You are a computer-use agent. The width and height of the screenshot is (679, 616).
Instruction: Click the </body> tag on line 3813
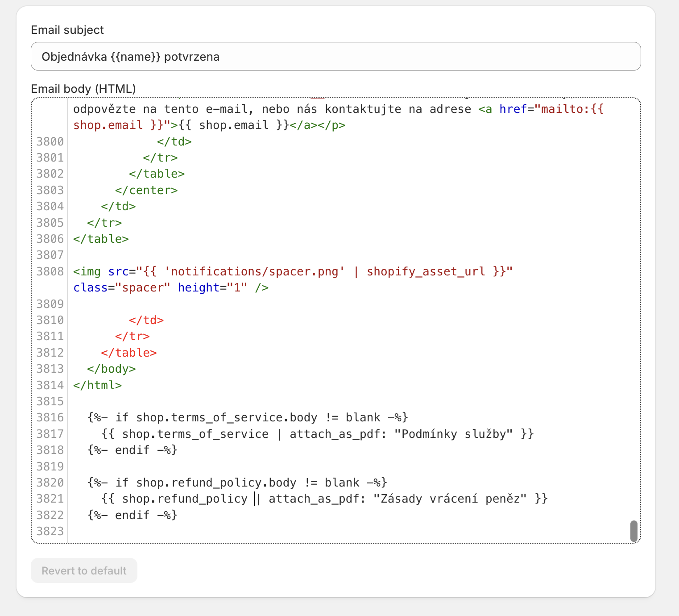coord(112,369)
